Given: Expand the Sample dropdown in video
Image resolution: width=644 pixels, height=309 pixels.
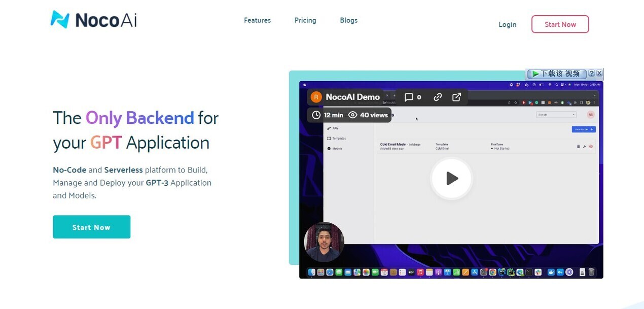Looking at the screenshot, I should pos(556,115).
